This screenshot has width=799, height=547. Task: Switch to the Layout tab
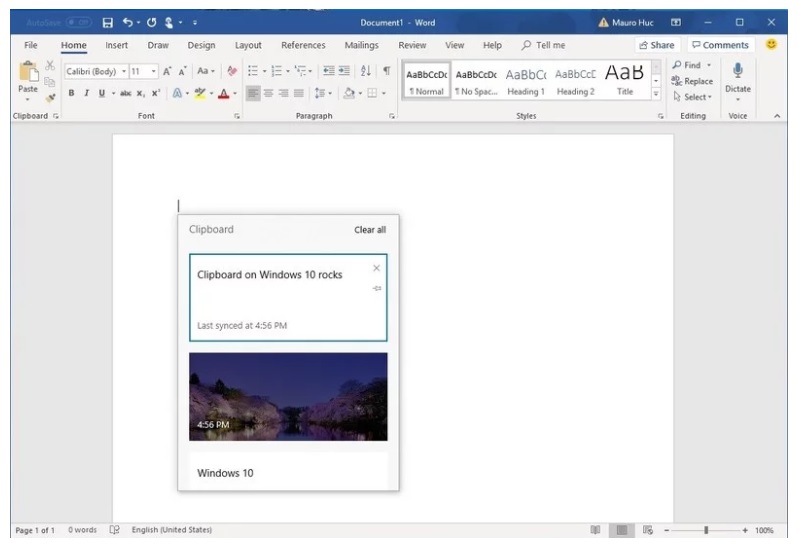248,45
